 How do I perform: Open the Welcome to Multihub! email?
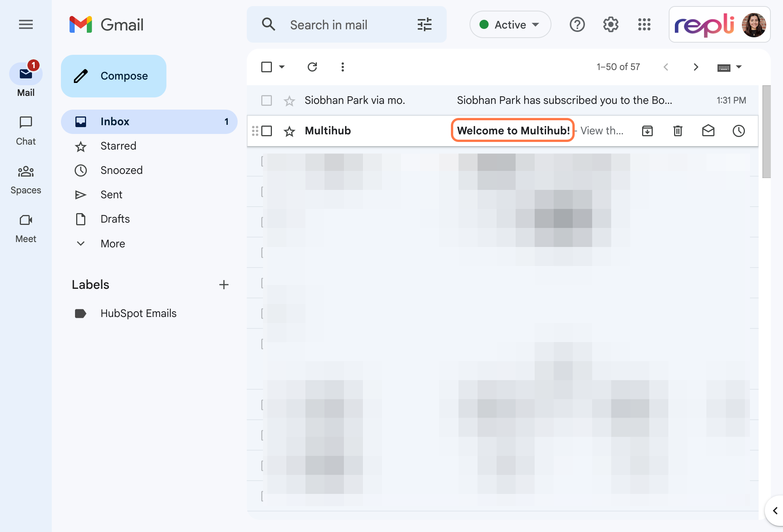coord(513,131)
